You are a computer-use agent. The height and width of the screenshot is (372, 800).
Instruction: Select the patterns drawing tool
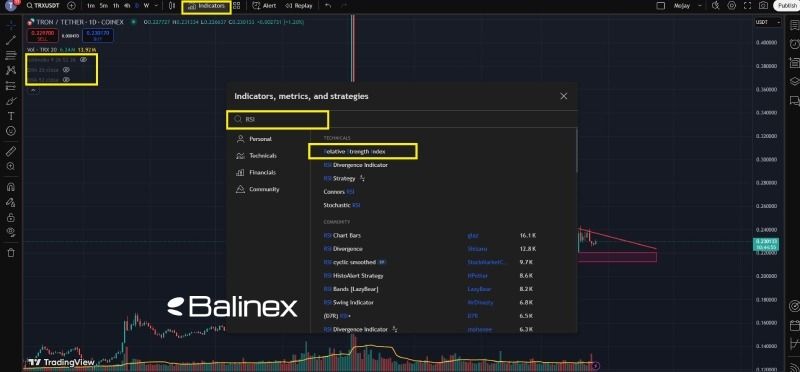(x=11, y=70)
